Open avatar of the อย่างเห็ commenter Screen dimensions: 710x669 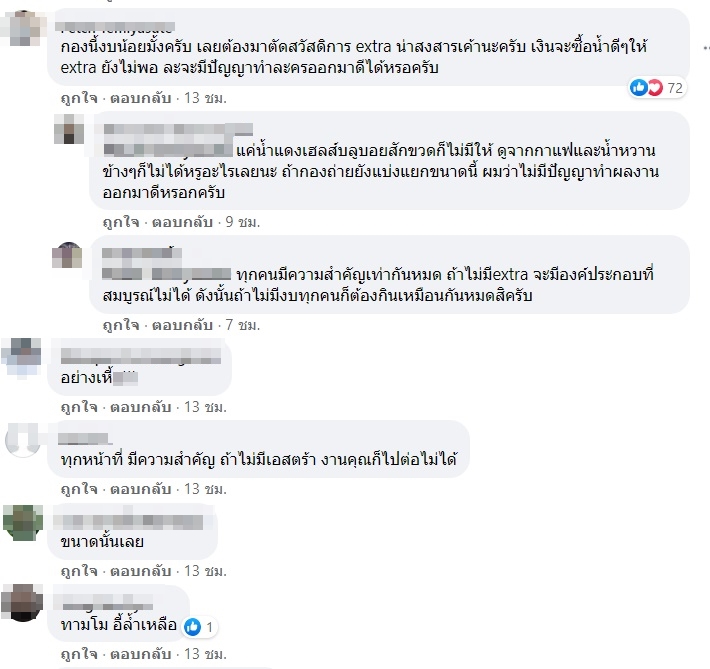click(21, 358)
